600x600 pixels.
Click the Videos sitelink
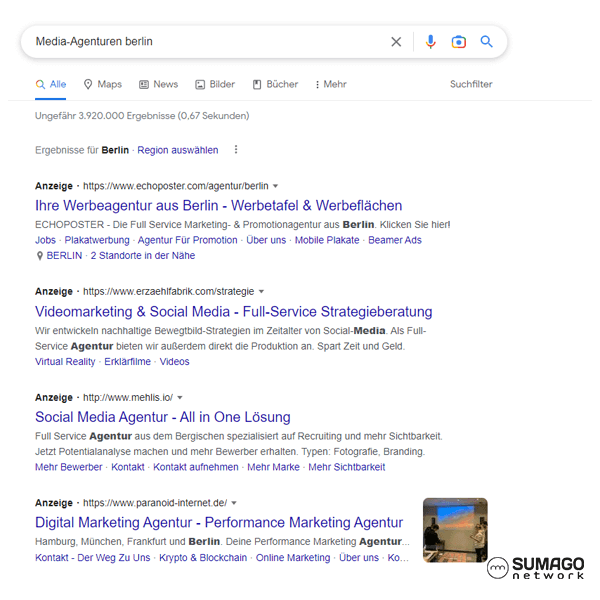point(174,362)
